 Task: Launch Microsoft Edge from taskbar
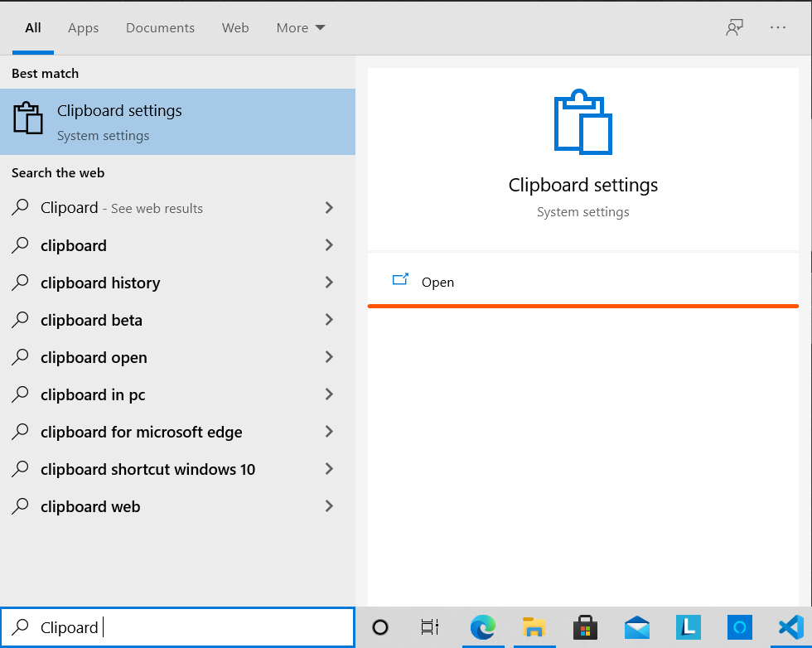pyautogui.click(x=482, y=627)
